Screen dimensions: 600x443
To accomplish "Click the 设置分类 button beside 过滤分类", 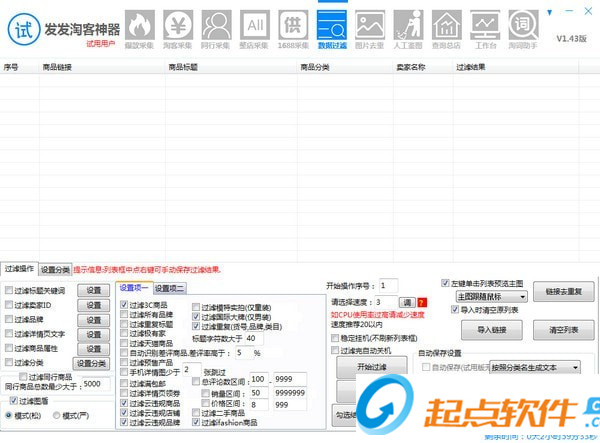I will coord(91,363).
